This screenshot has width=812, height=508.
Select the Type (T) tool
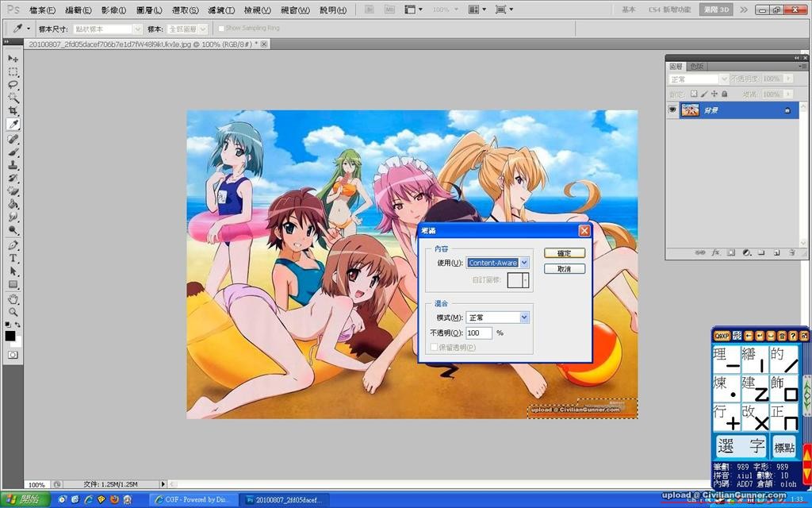pyautogui.click(x=13, y=259)
